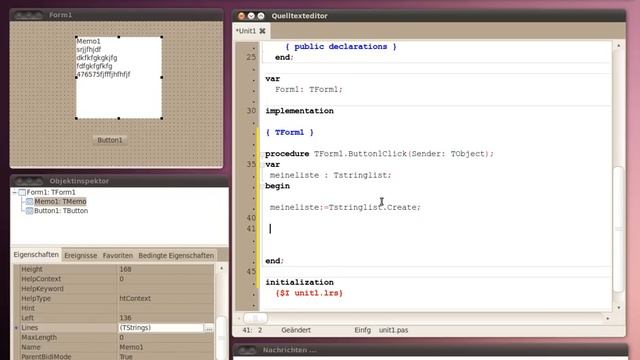The width and height of the screenshot is (640, 360).
Task: Click the source editor horizontal scrollbar thumb
Action: pyautogui.click(x=255, y=318)
